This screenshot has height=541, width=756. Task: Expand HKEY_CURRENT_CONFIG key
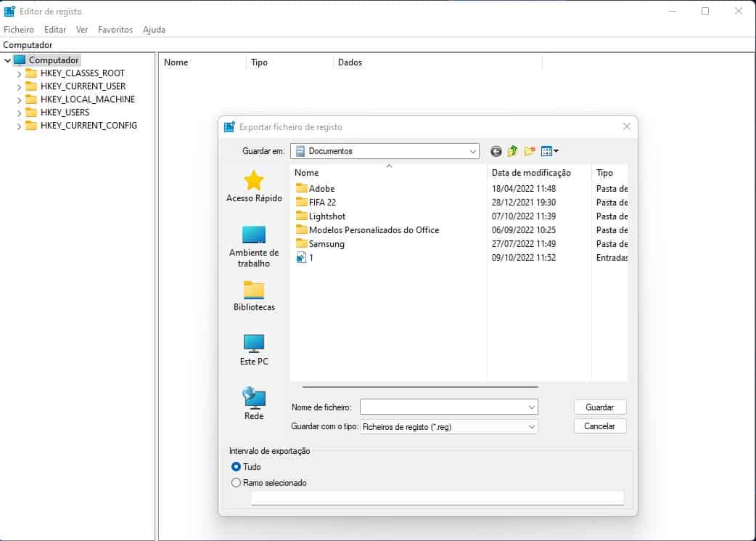click(19, 126)
